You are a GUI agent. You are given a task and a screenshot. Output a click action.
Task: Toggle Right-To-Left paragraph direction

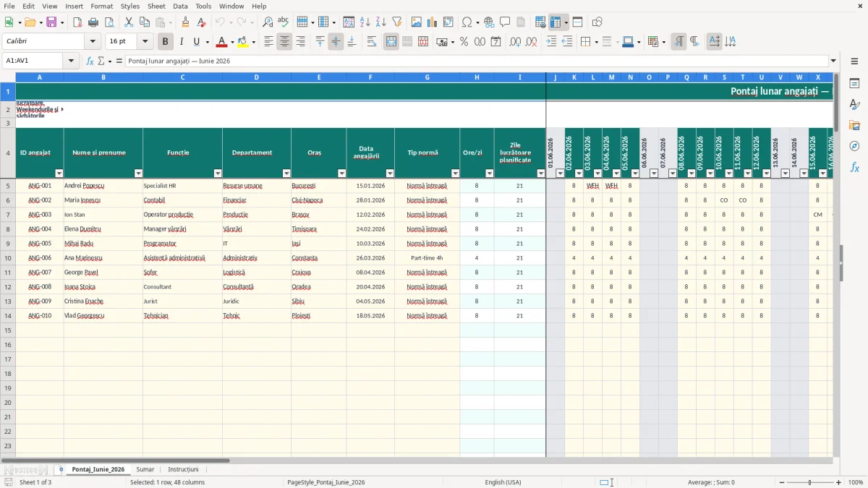click(x=694, y=42)
